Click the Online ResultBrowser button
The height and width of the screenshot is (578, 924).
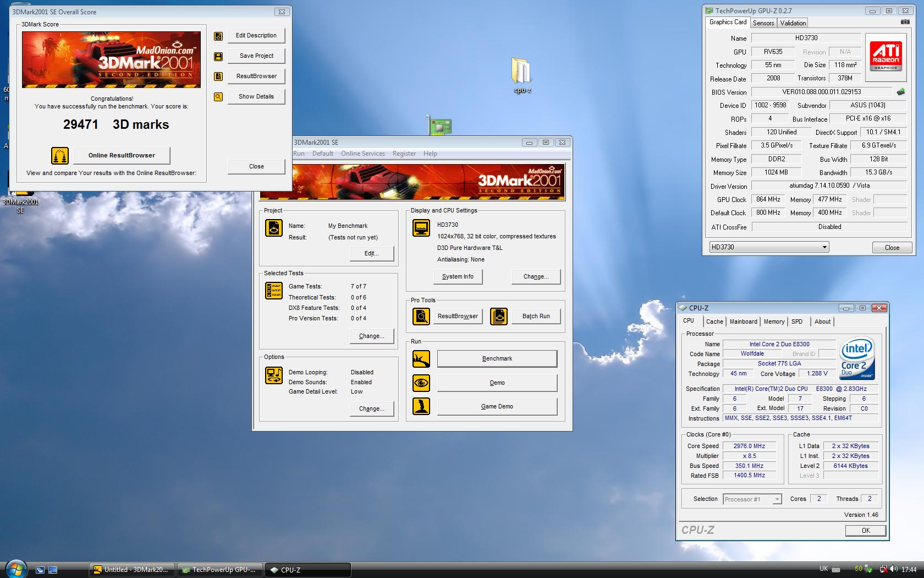(x=122, y=156)
